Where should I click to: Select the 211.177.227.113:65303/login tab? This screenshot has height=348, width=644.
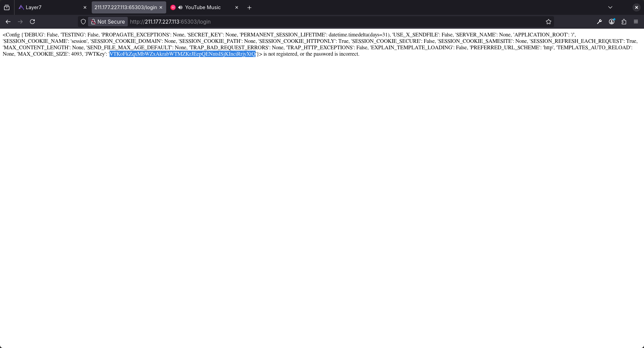coord(129,7)
